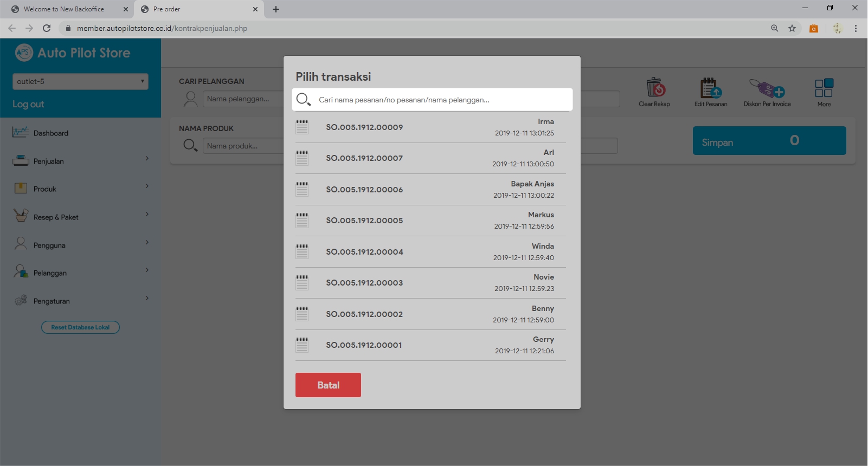868x466 pixels.
Task: Click the bookmark star icon in the address bar
Action: (x=792, y=28)
